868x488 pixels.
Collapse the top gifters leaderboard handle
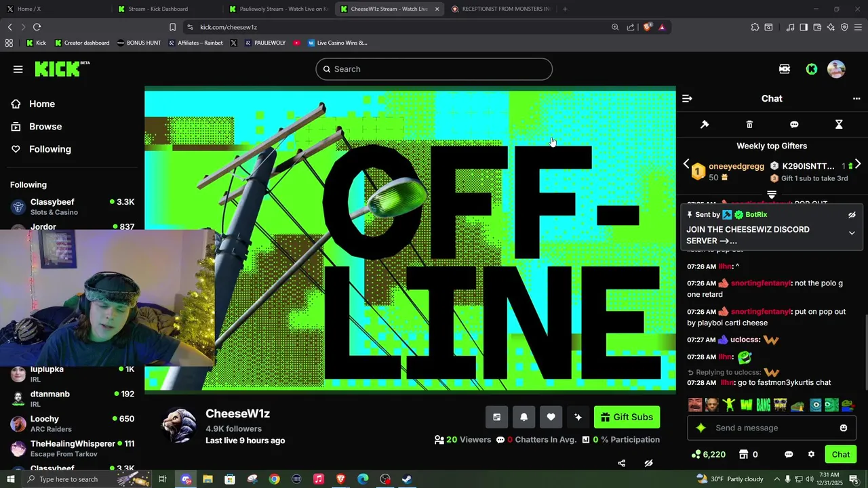[x=772, y=195]
